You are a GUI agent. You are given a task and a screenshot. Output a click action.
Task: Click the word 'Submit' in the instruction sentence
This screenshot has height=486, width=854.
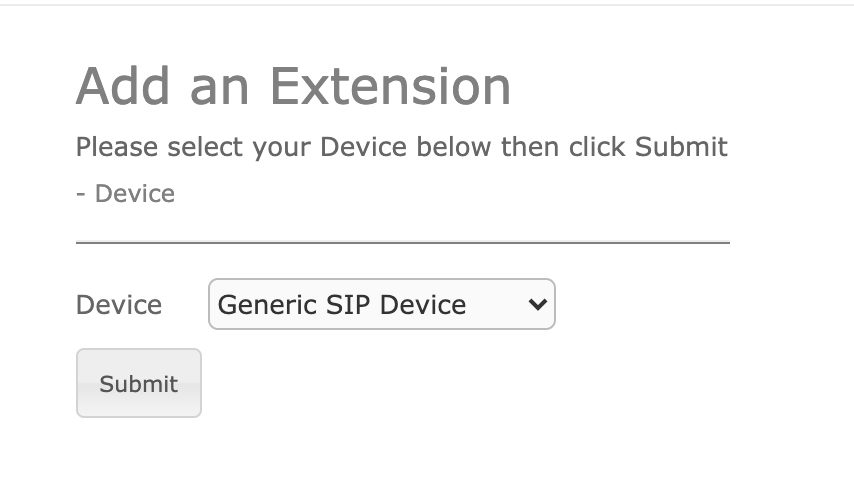pos(681,147)
